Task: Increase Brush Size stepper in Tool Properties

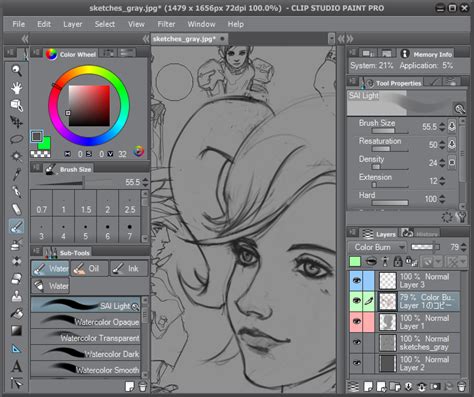Action: tap(442, 124)
